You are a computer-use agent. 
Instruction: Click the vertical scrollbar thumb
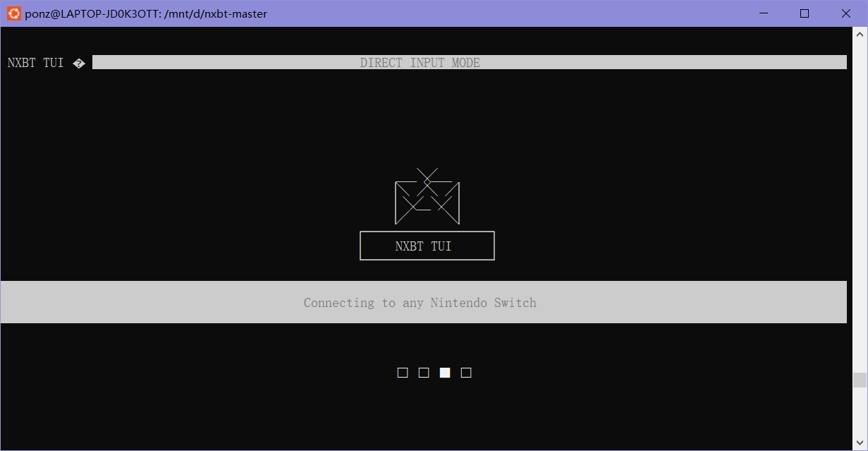point(860,380)
